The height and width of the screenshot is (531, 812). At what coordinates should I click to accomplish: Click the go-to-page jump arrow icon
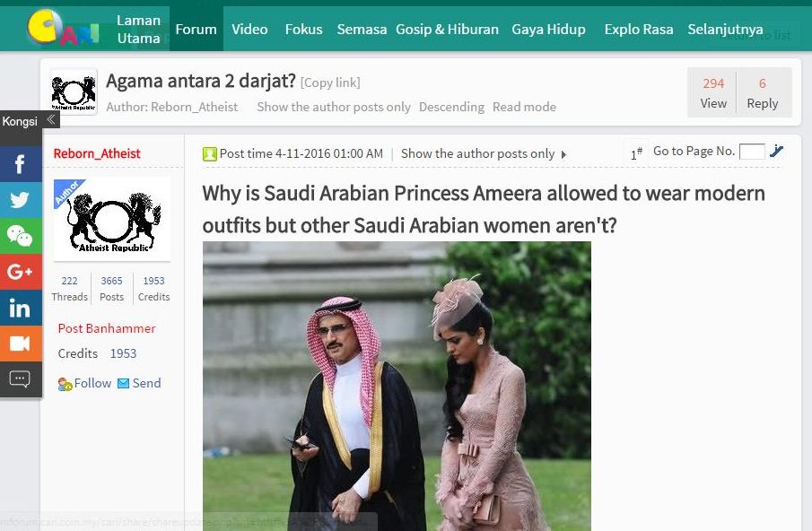(776, 151)
